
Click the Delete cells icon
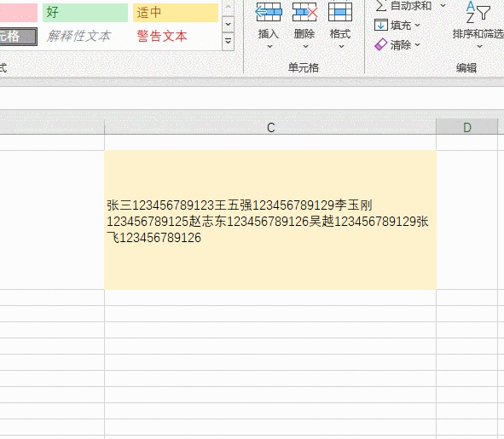[304, 12]
